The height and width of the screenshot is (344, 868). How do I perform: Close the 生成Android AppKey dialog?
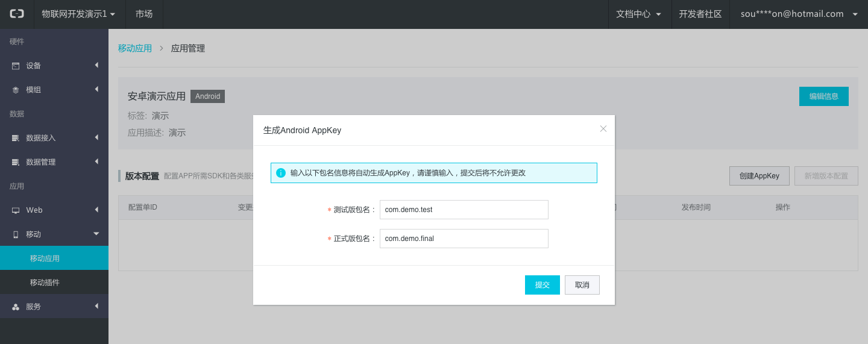point(603,129)
